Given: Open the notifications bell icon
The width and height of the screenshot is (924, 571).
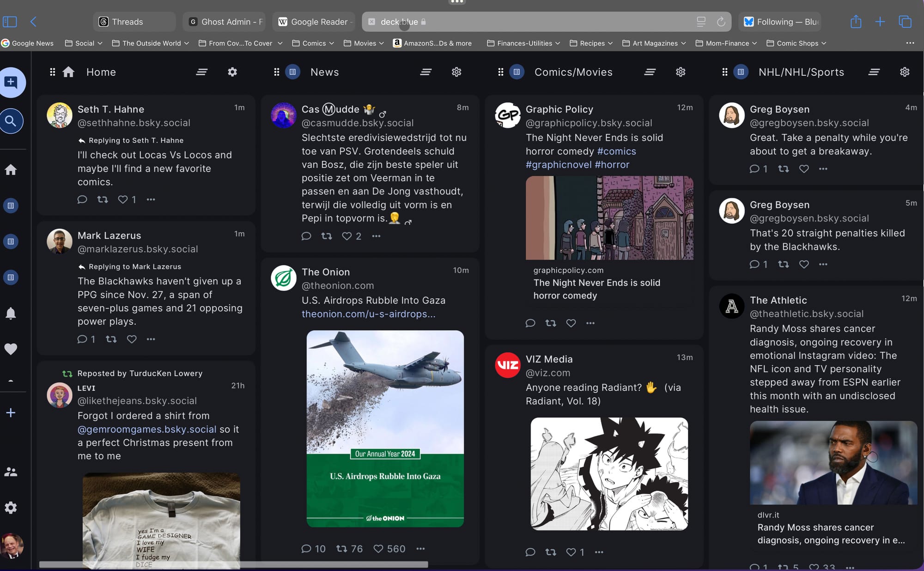Looking at the screenshot, I should click(x=11, y=313).
